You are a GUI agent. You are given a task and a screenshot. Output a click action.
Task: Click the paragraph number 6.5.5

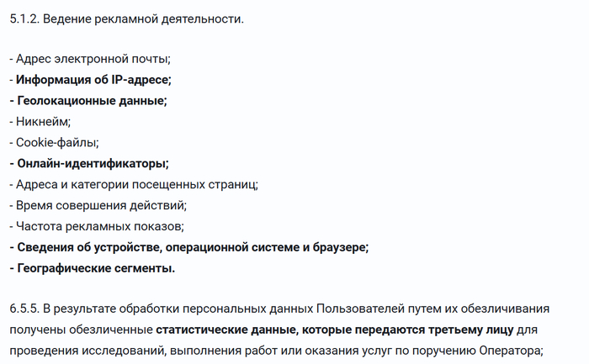click(24, 309)
